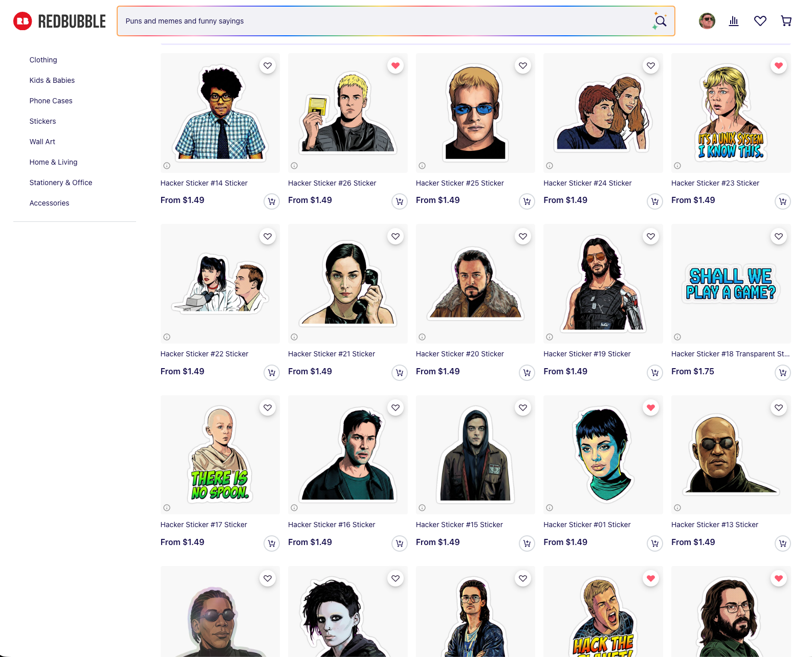Unfavorite Hacker Sticker #26
The height and width of the screenshot is (657, 812).
point(396,65)
